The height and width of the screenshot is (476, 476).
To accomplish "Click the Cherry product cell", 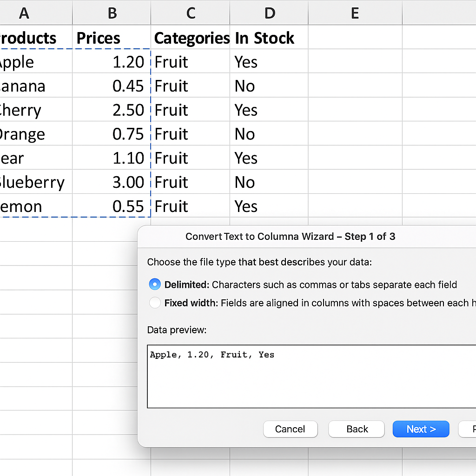I will pos(28,110).
